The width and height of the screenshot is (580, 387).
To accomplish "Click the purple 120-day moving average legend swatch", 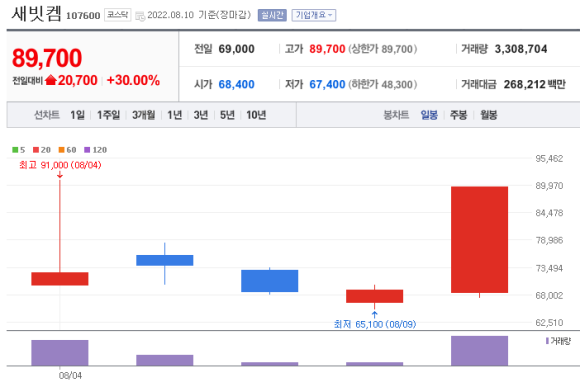I will pyautogui.click(x=87, y=150).
